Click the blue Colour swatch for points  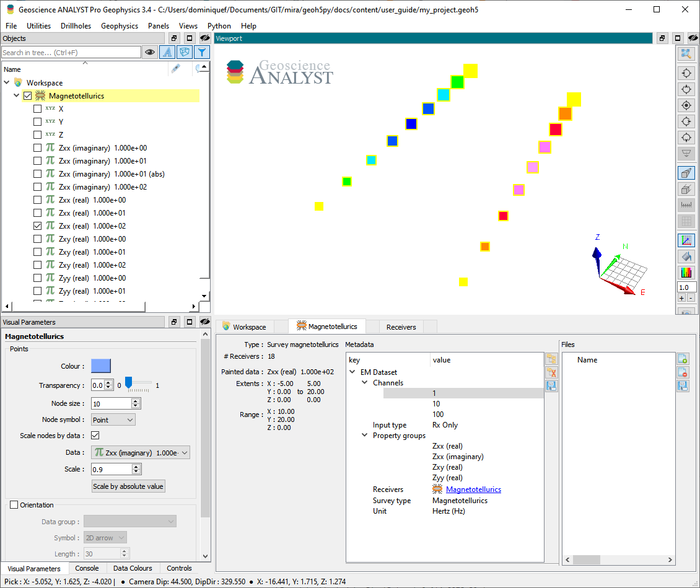[101, 366]
